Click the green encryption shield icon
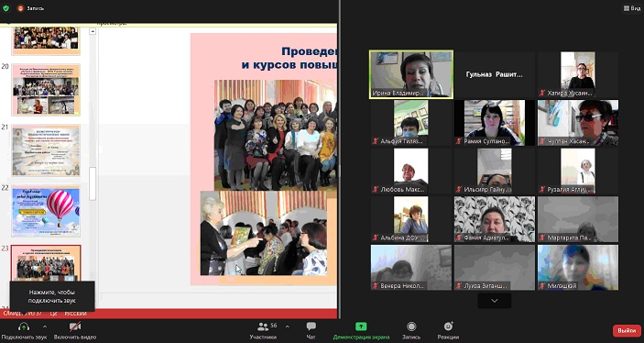 [5, 8]
